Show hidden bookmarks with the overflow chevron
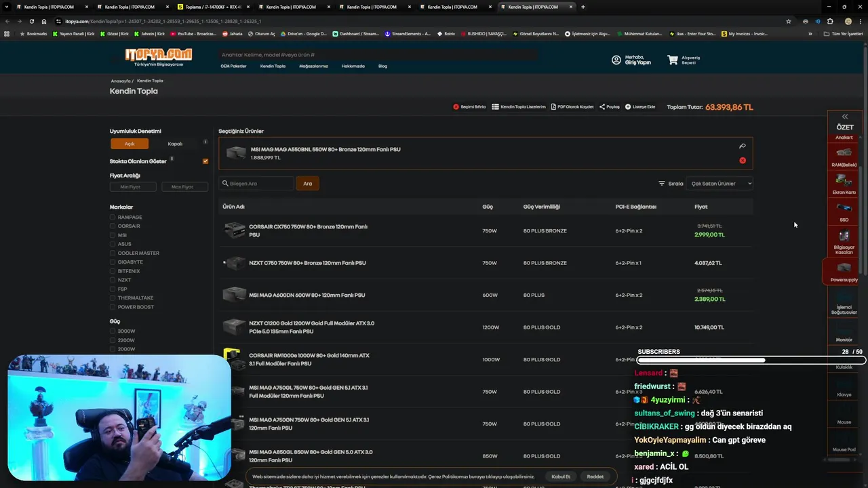 pyautogui.click(x=810, y=33)
